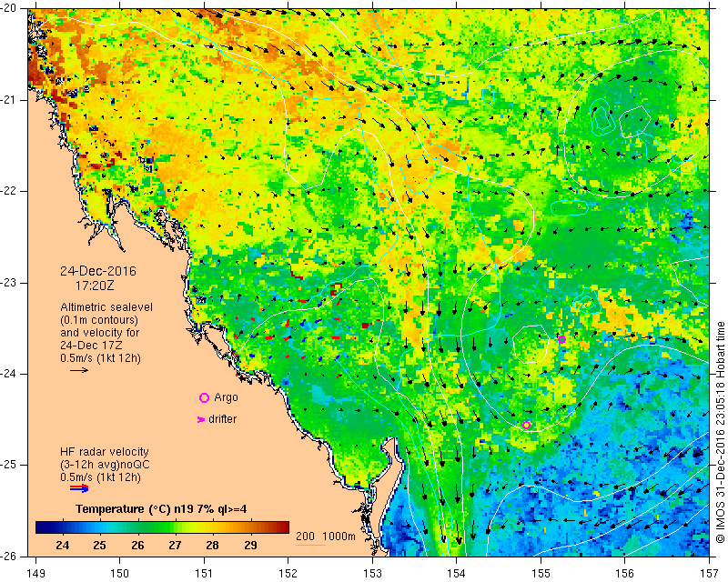Click the 'drifter' legend label
This screenshot has height=582, width=728.
click(222, 419)
